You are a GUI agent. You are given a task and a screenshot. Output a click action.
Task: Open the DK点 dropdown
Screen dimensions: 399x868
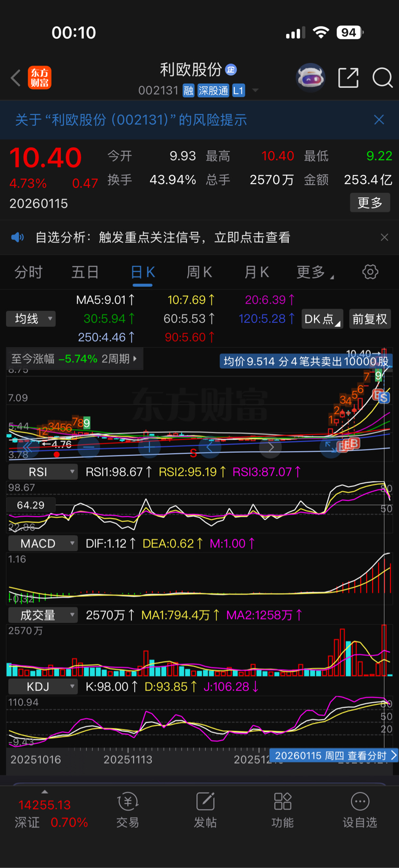pos(322,319)
